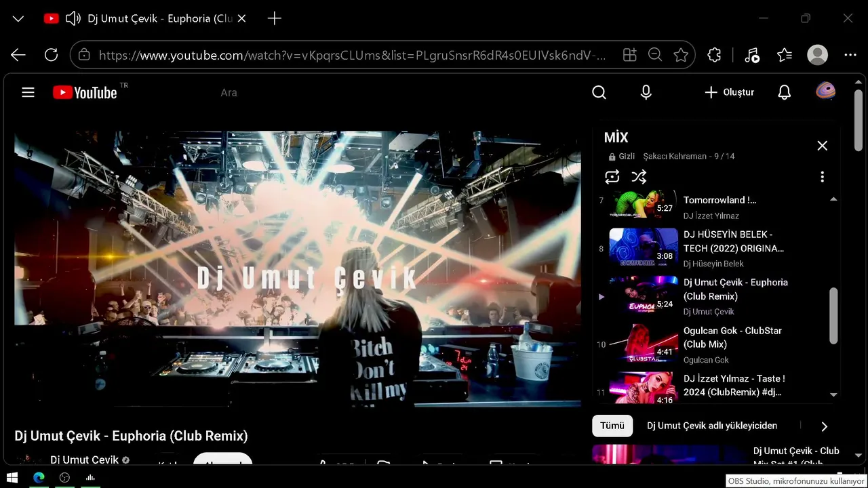Click the app install icon in the address bar
This screenshot has width=868, height=488.
(630, 55)
